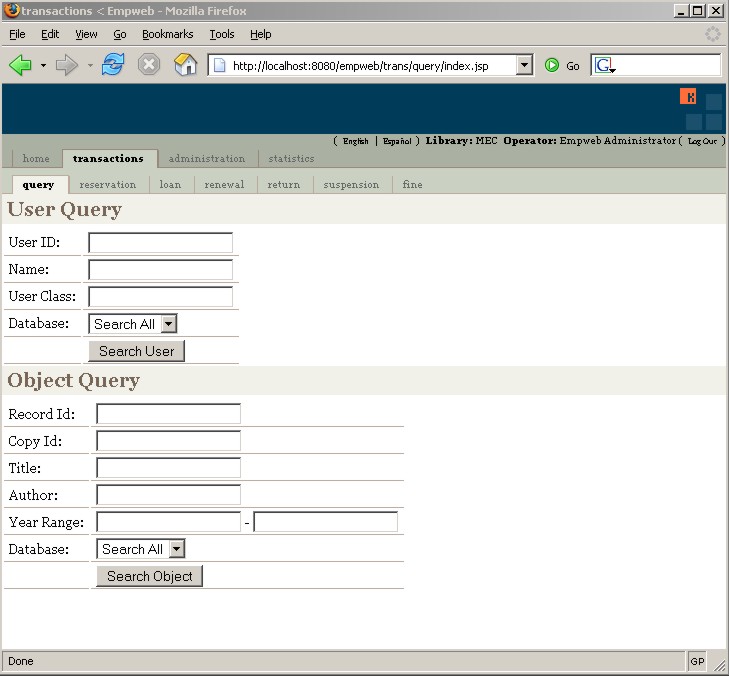This screenshot has width=729, height=676.
Task: Select the transactions tab
Action: [x=108, y=159]
